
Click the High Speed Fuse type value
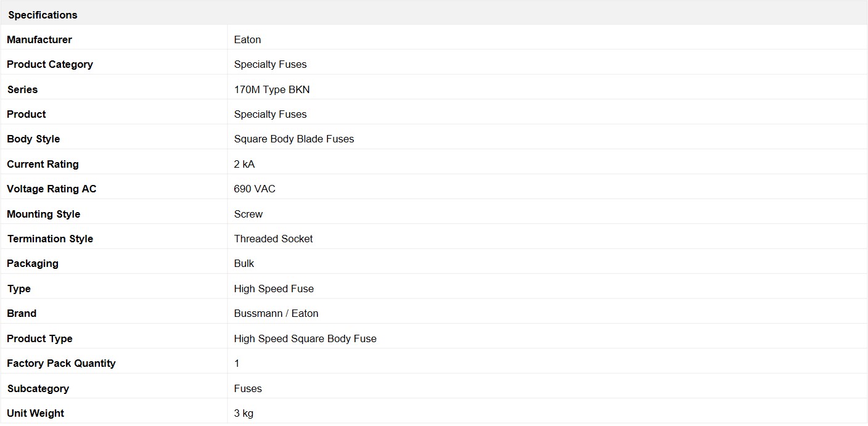[274, 289]
